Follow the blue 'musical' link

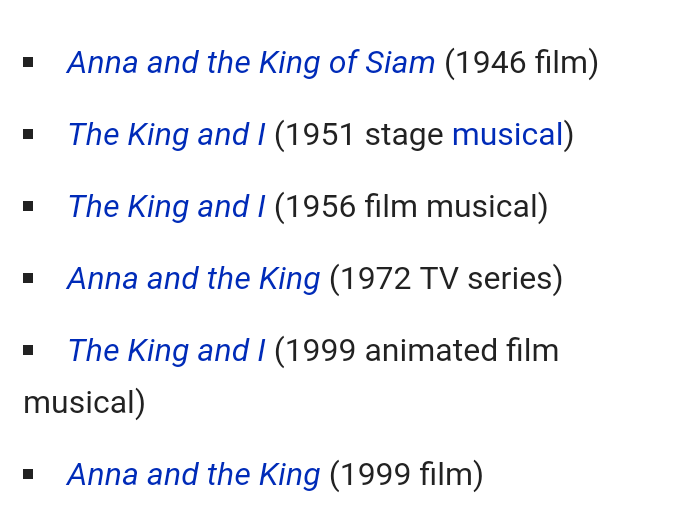pos(507,135)
